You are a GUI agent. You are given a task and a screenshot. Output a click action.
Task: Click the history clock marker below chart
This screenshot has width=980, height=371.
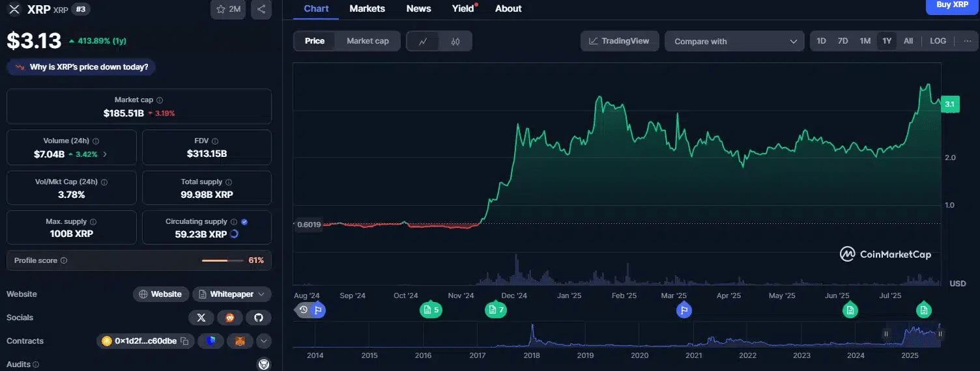[x=304, y=310]
